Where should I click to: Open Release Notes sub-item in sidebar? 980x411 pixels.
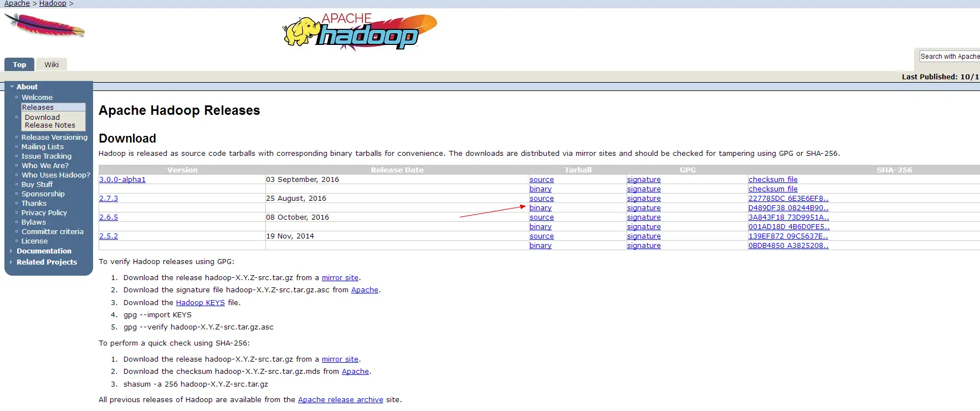click(50, 125)
